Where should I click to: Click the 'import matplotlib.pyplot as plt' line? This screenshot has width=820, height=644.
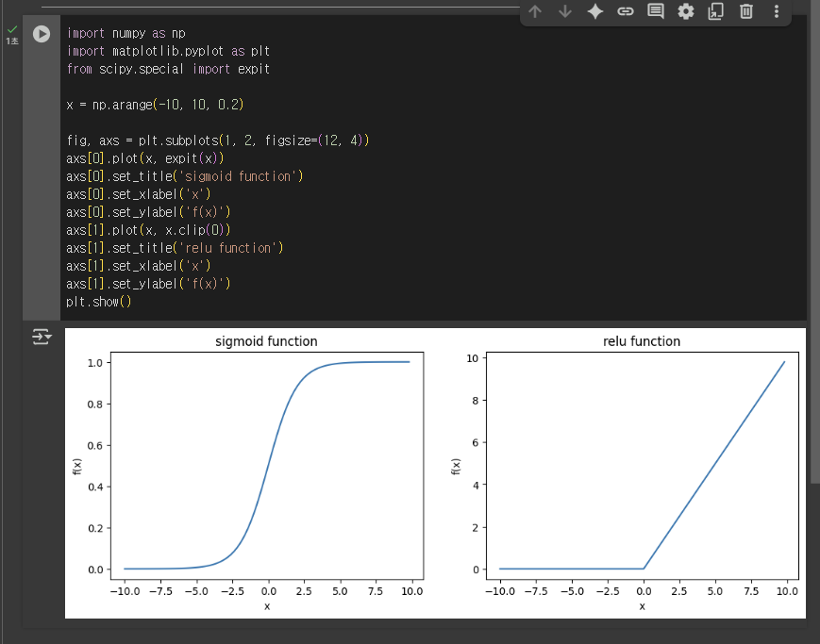pyautogui.click(x=168, y=51)
